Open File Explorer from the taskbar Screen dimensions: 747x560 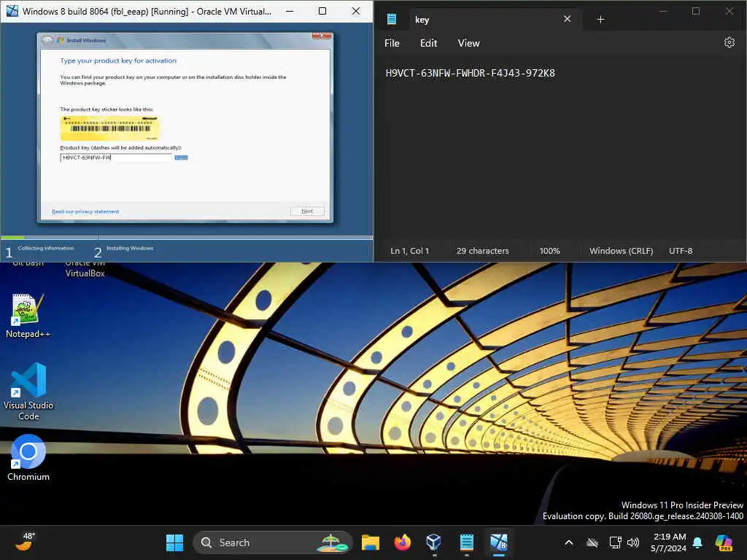(x=370, y=542)
